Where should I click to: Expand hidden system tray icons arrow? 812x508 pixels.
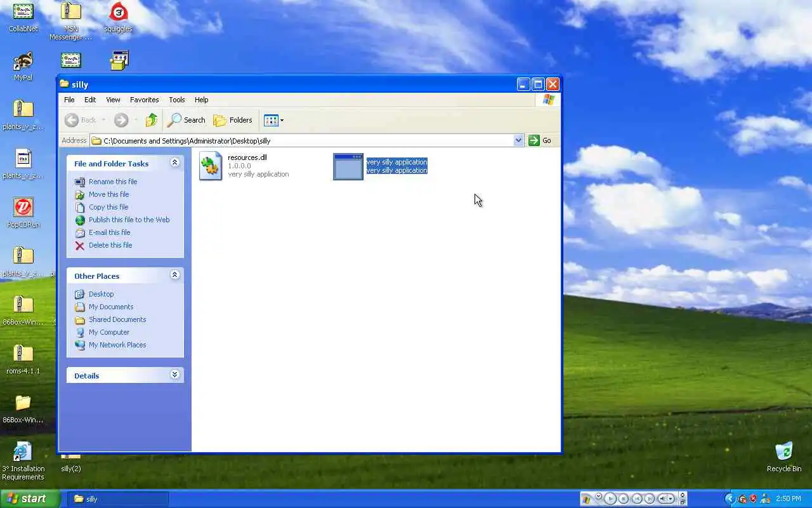[730, 498]
